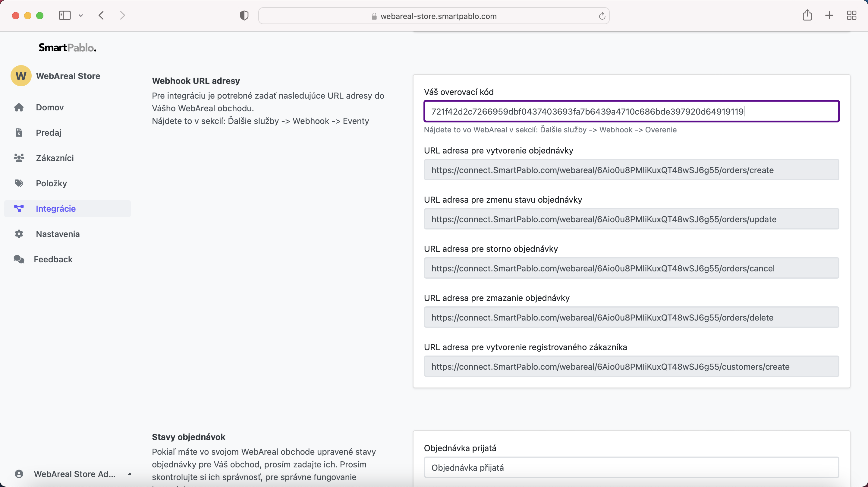Click the page reload browser button

(602, 16)
